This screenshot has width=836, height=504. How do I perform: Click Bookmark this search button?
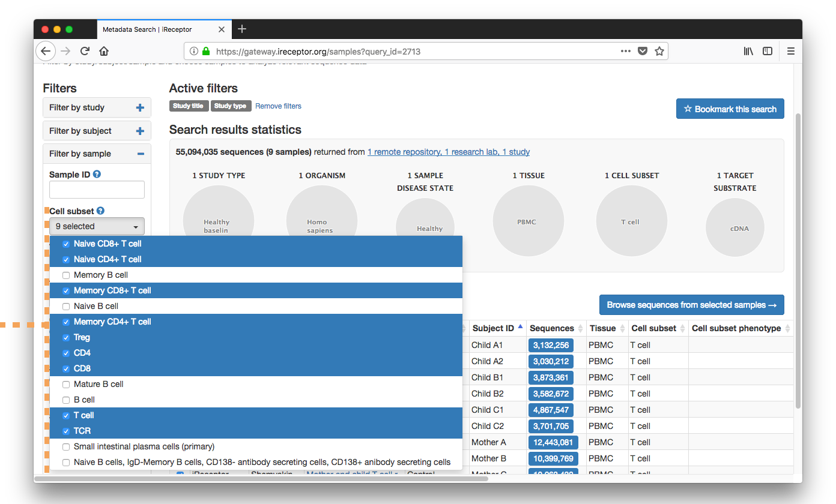pos(730,109)
